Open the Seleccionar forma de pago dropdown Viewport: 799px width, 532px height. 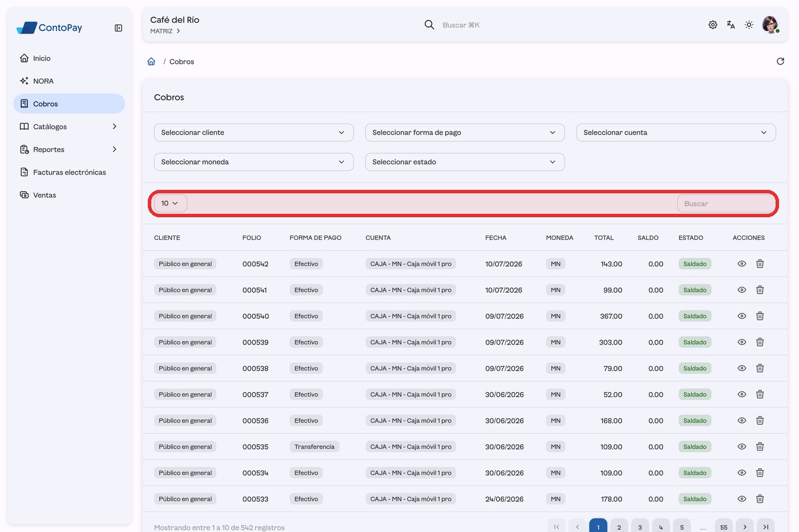(x=465, y=132)
